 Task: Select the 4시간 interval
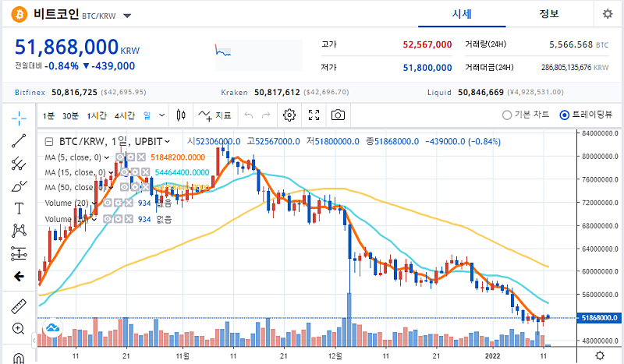tap(125, 116)
